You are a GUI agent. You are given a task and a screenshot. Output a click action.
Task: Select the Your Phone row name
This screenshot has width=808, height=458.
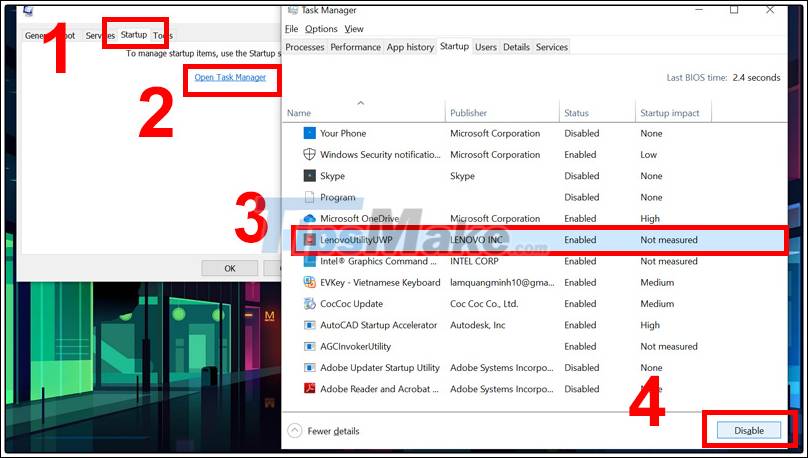343,133
